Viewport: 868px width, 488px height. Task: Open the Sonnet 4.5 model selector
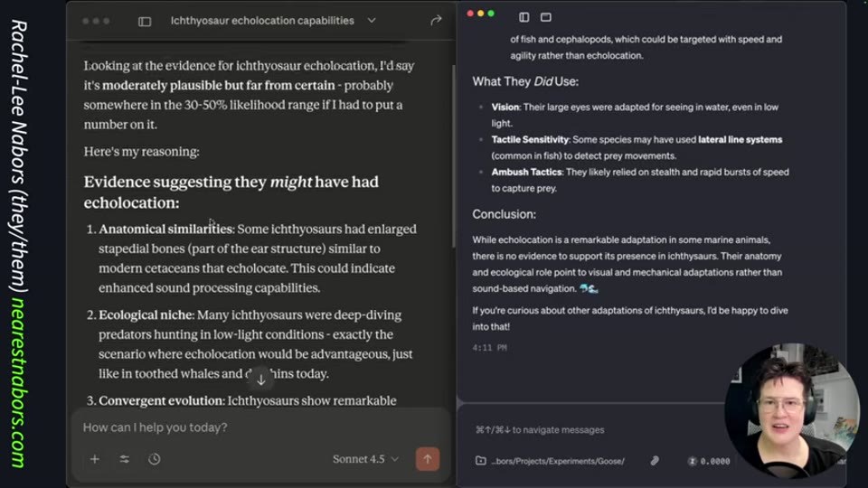click(365, 459)
